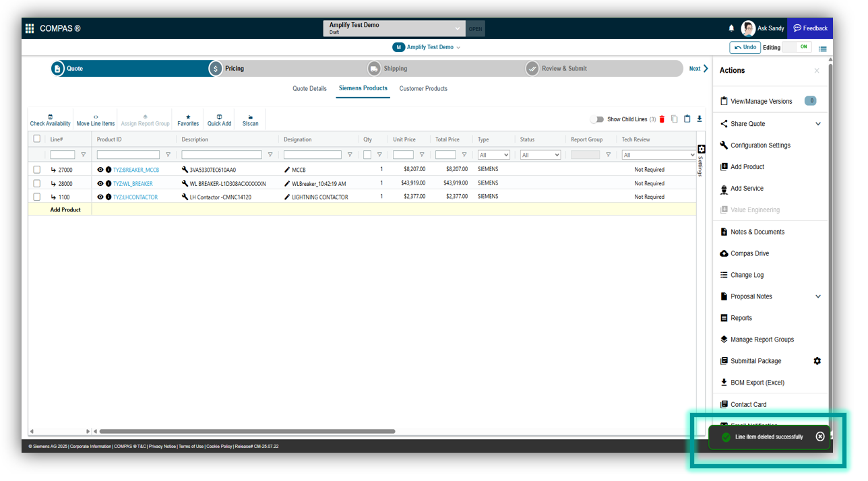Click Check Availability in the toolbar
868x481 pixels.
pyautogui.click(x=50, y=120)
